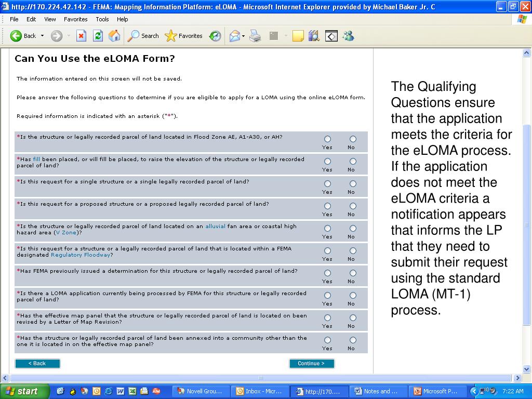532x399 pixels.
Task: Select No for Regulatory Floodway question
Action: coord(353,251)
